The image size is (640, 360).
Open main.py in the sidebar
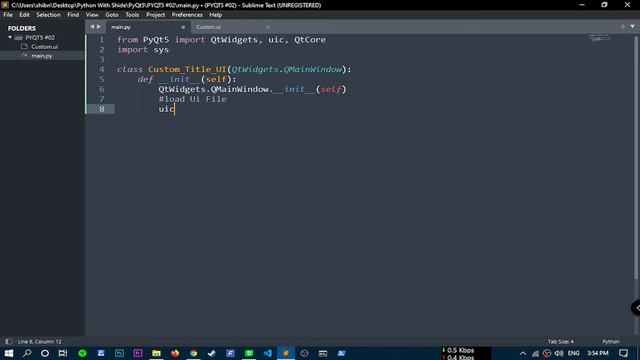coord(42,56)
